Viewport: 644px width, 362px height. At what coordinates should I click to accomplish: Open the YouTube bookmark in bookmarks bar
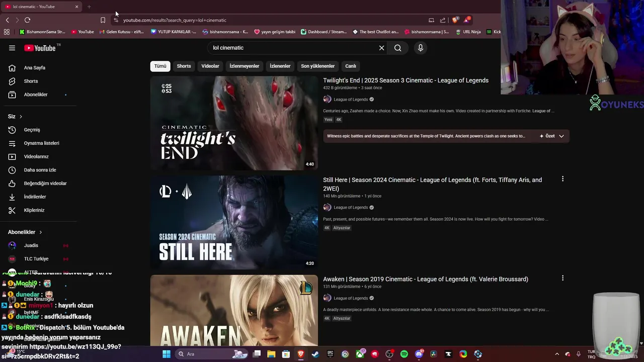point(83,32)
